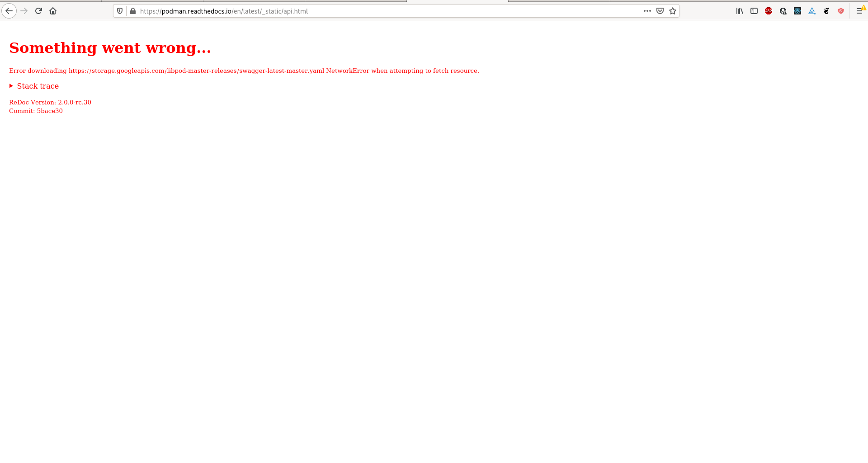Toggle the bookmark star for this page

(673, 10)
